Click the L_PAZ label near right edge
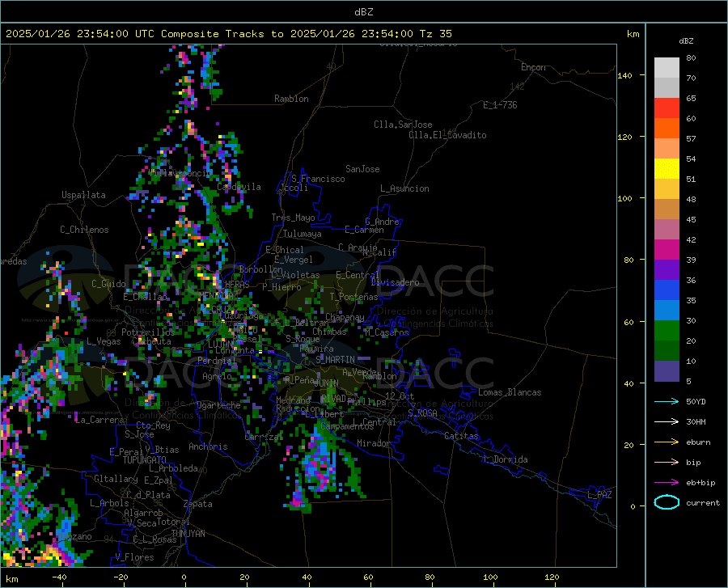Viewport: 728px width, 588px height. 600,495
